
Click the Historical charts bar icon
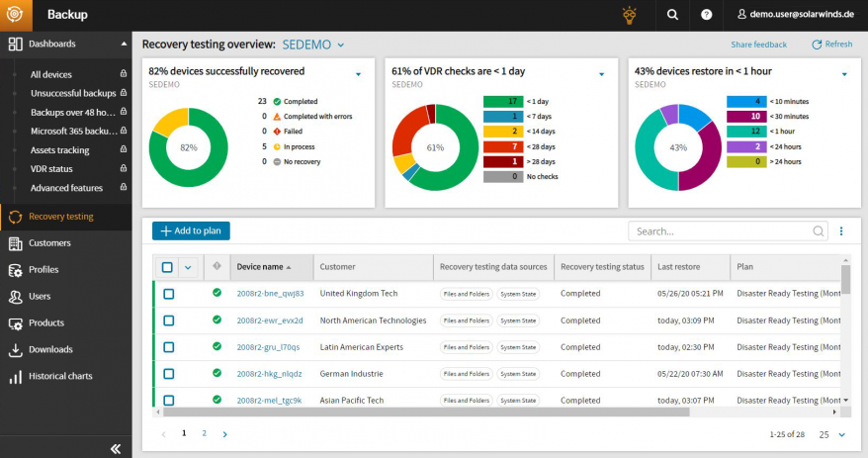[x=16, y=377]
